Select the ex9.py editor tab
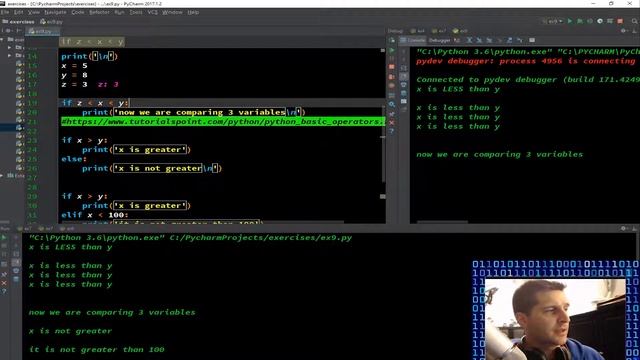Screen dimensions: 640x360 (43, 31)
